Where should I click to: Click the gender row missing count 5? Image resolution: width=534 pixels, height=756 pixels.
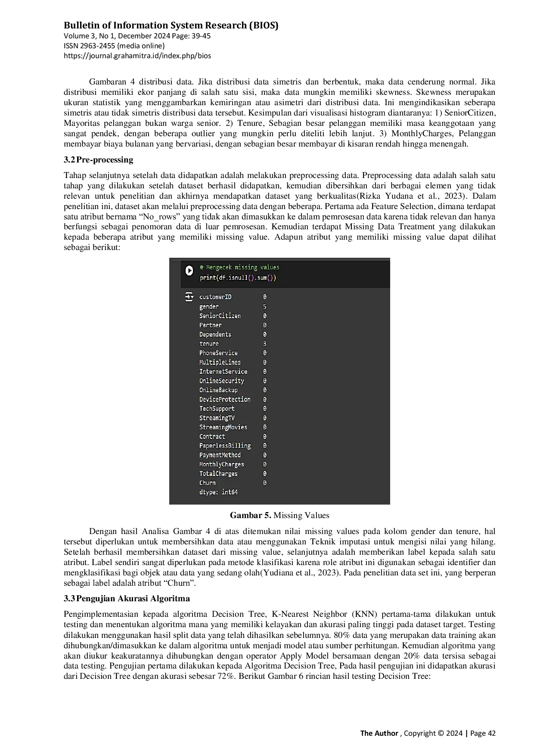[264, 306]
